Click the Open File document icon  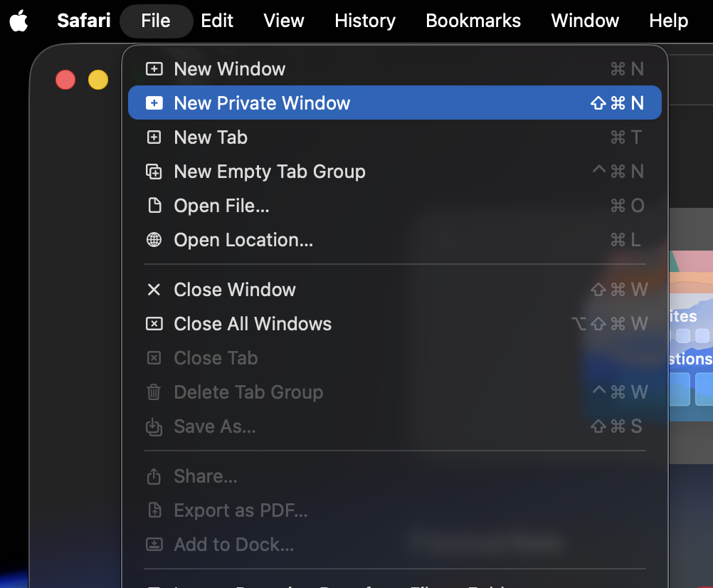(154, 206)
